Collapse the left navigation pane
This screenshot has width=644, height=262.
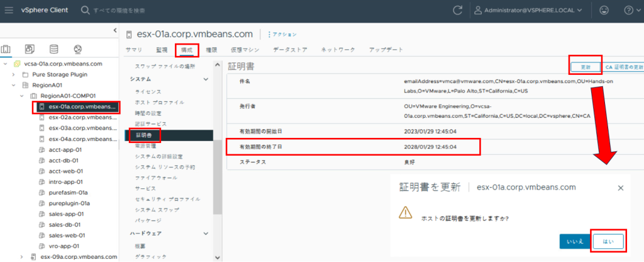coord(115,30)
